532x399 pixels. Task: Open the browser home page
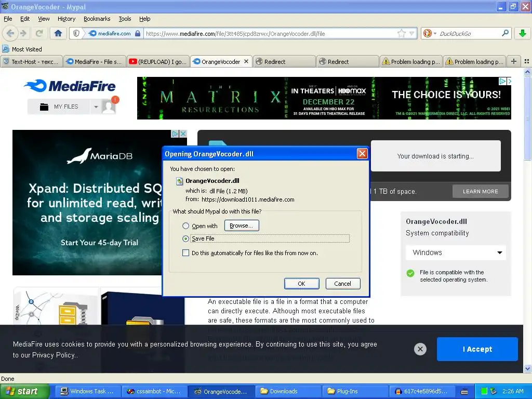pyautogui.click(x=58, y=33)
